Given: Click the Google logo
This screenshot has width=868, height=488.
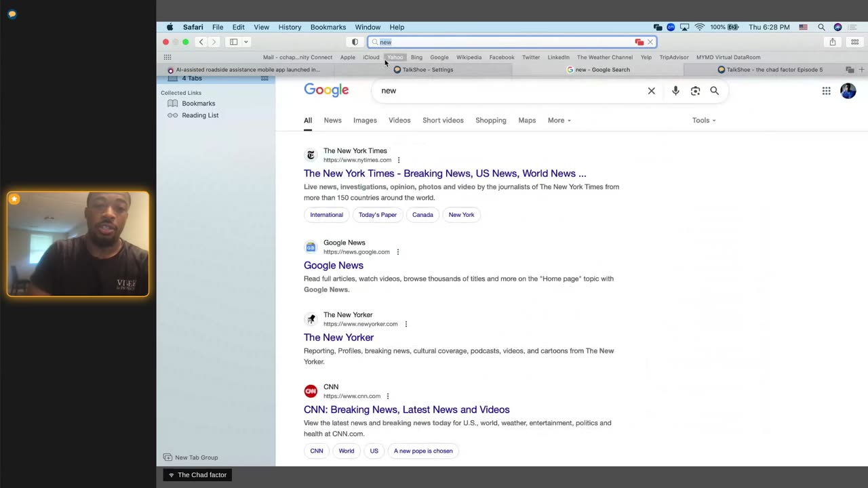Looking at the screenshot, I should click(326, 90).
